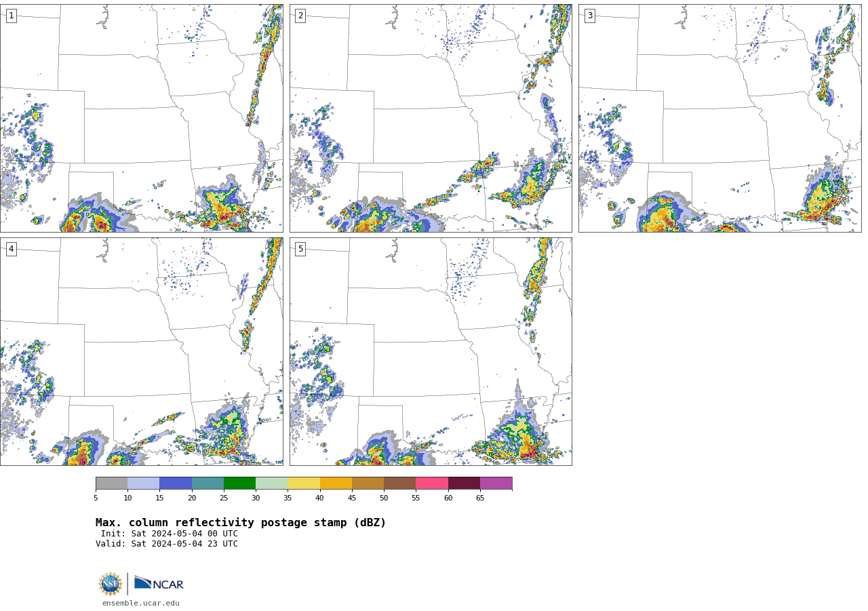The image size is (868, 611).
Task: Click the 'Init: Sat 2024-05-04 00 UTC' text
Action: 170,534
